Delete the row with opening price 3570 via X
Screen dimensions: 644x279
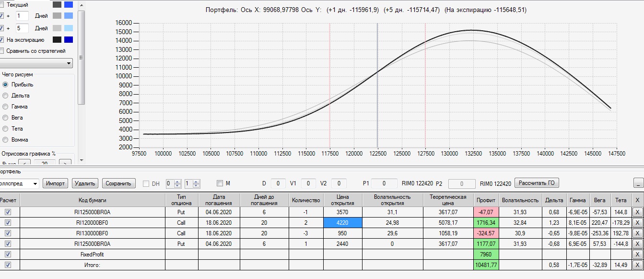637,212
